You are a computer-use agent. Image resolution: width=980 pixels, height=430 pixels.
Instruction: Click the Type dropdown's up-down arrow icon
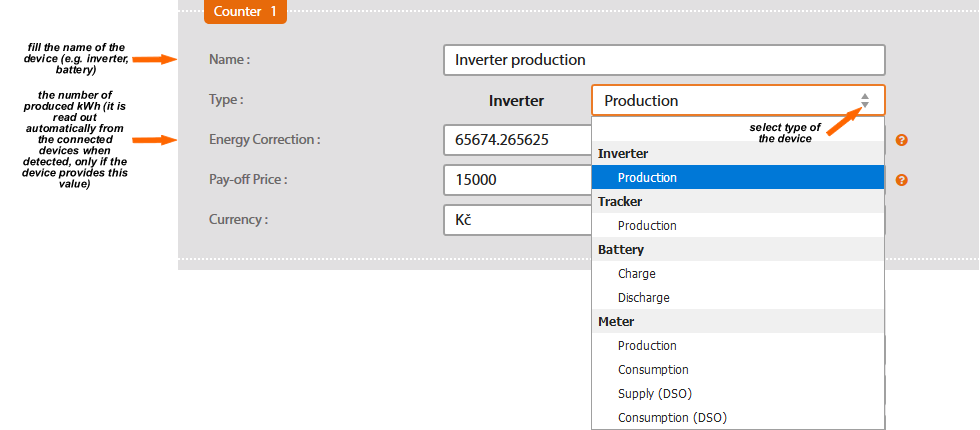click(865, 100)
